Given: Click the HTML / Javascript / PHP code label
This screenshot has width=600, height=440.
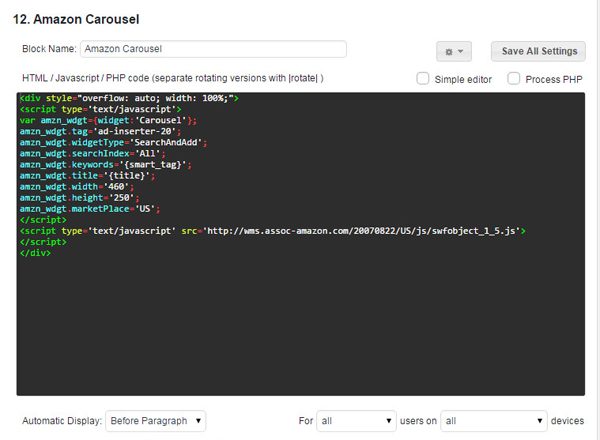Looking at the screenshot, I should click(x=173, y=78).
